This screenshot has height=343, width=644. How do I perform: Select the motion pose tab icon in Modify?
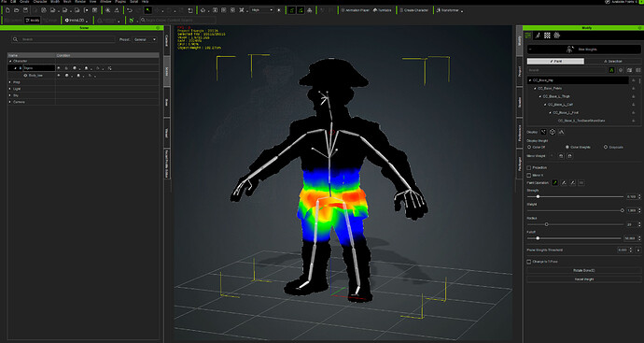point(538,36)
